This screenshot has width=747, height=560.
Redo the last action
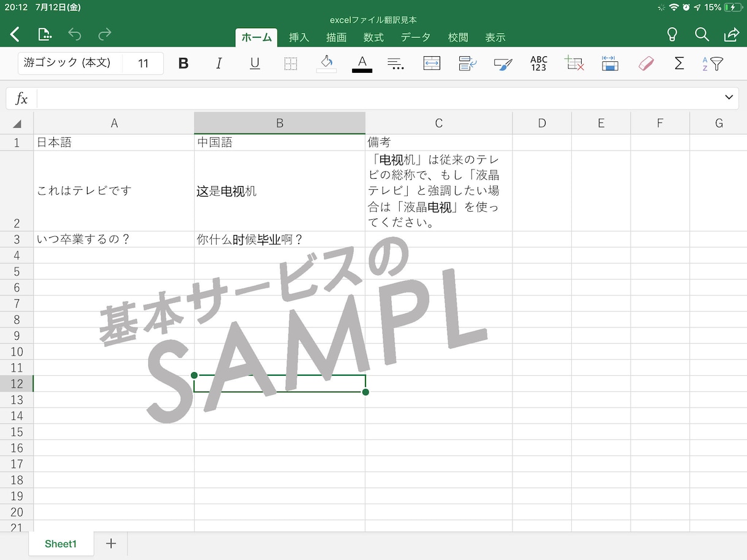coord(105,34)
